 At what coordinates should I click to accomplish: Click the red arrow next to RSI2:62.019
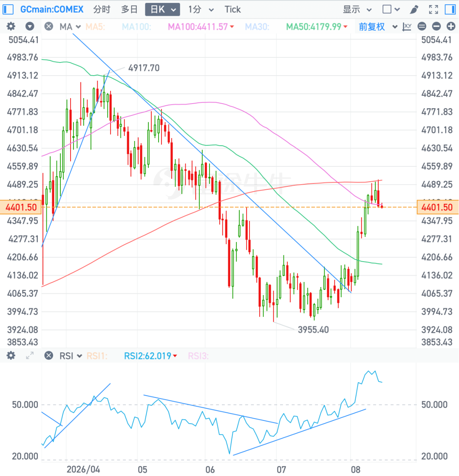[175, 356]
